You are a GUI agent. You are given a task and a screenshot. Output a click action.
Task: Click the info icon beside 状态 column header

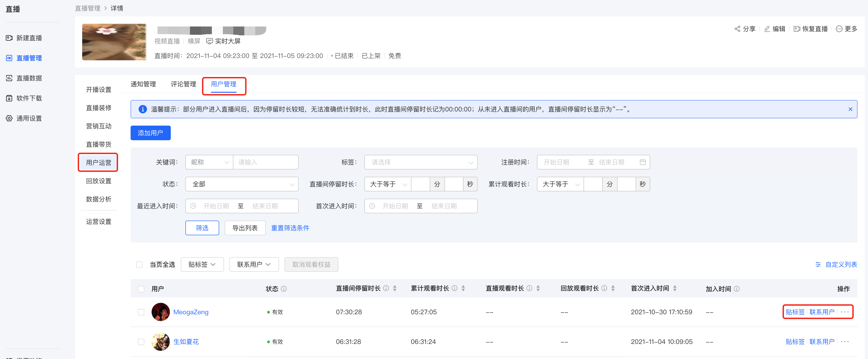pyautogui.click(x=284, y=289)
